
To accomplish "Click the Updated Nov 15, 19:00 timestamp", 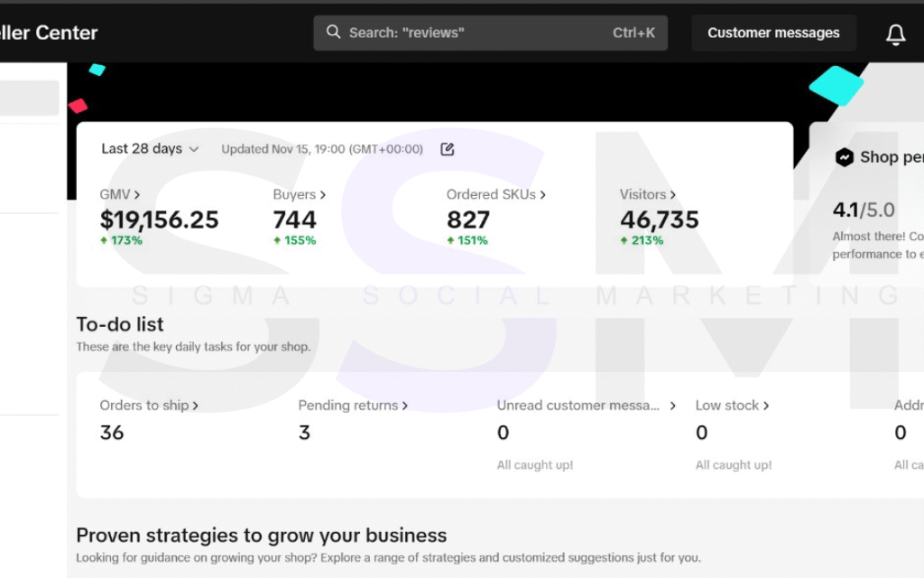I will click(x=322, y=149).
